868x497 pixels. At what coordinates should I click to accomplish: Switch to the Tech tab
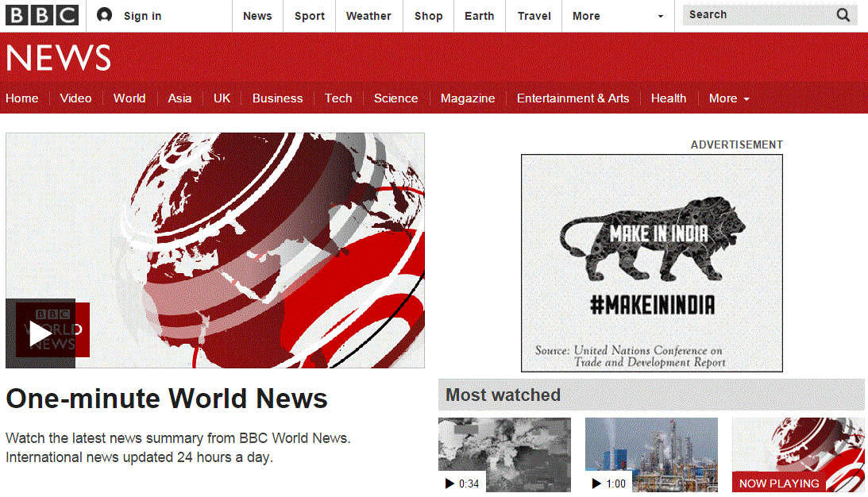click(x=338, y=98)
